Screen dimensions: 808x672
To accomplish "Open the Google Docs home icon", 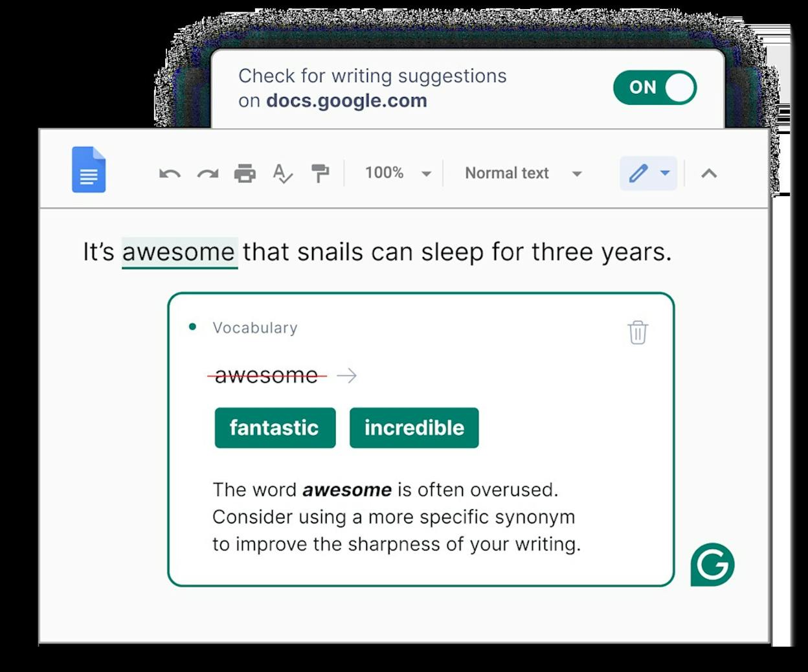I will pyautogui.click(x=89, y=170).
